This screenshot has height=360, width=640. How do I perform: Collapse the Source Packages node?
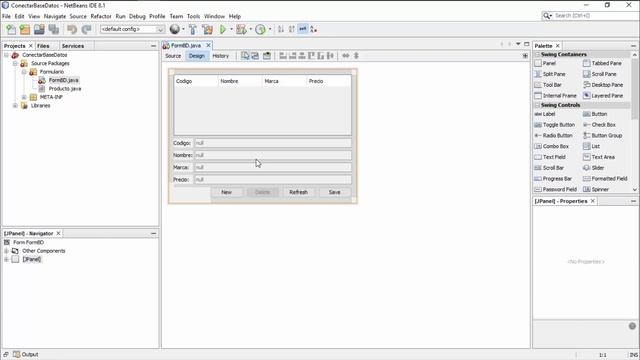pos(15,63)
